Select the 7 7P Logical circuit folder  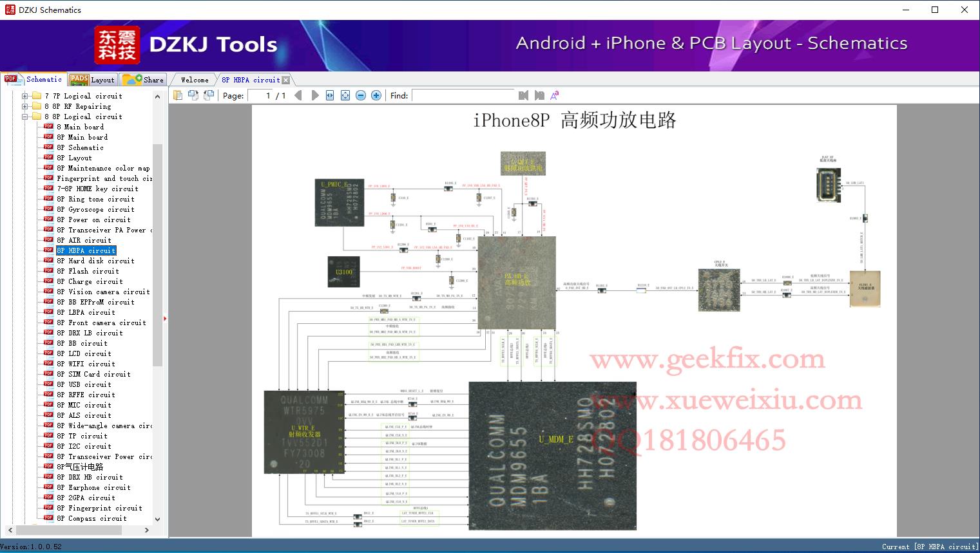[83, 96]
